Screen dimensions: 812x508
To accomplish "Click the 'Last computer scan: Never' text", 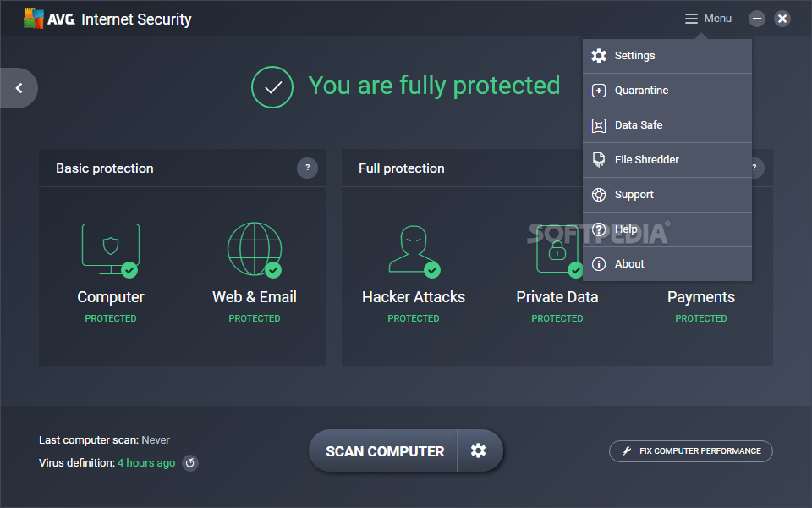I will [x=105, y=440].
